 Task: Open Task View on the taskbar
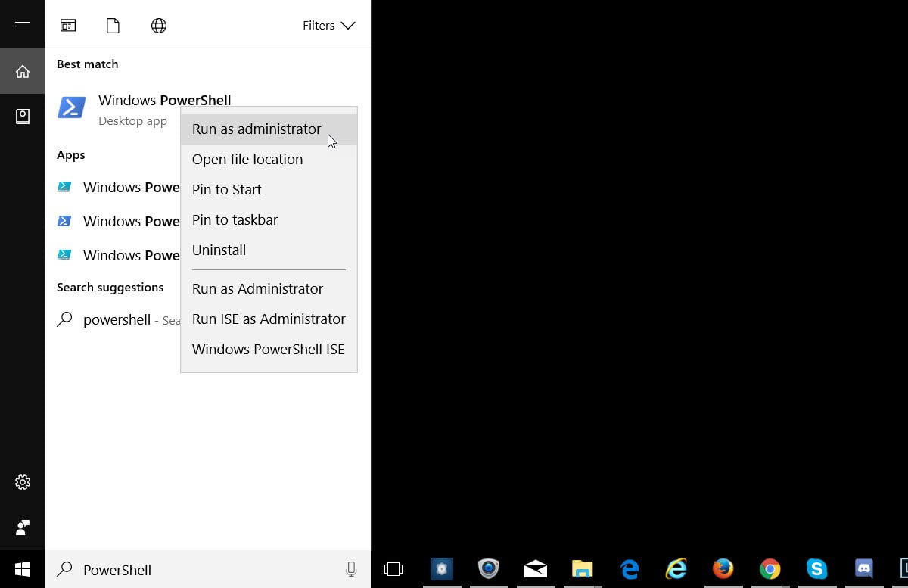393,569
